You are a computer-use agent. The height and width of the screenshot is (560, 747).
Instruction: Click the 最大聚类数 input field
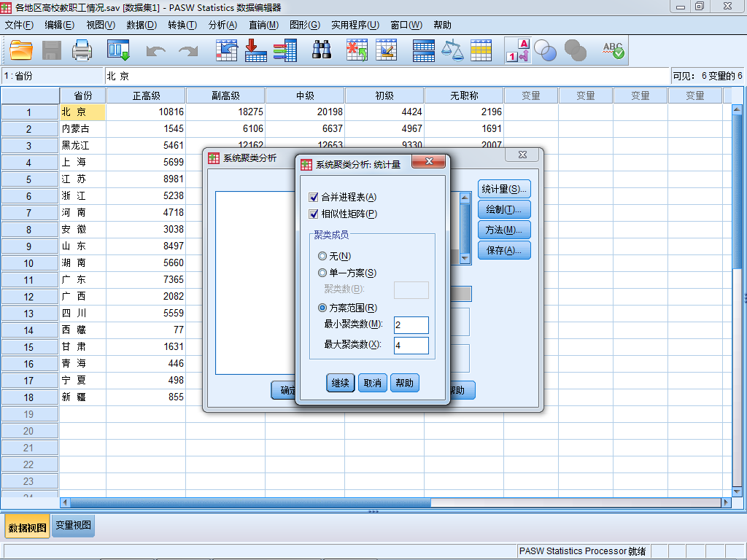tap(411, 346)
